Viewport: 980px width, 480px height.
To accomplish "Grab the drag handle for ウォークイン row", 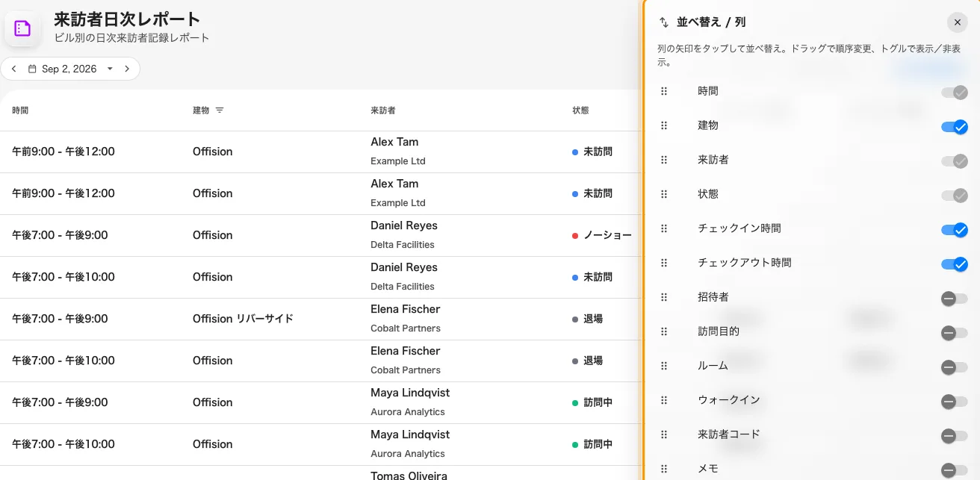I will tap(664, 400).
